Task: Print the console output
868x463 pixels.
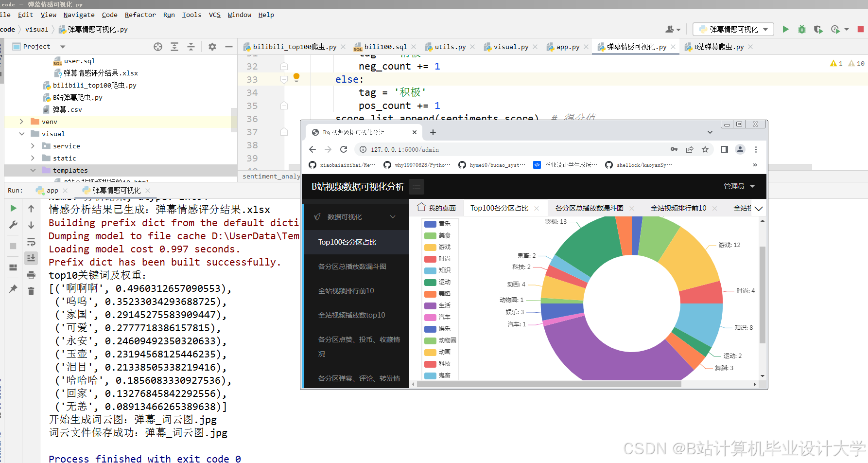Action: pyautogui.click(x=31, y=275)
